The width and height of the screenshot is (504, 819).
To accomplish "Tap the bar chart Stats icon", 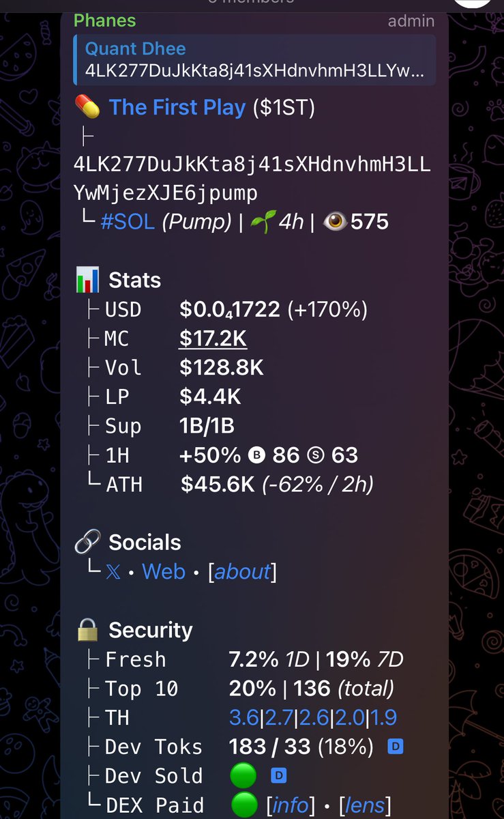I will (x=87, y=281).
